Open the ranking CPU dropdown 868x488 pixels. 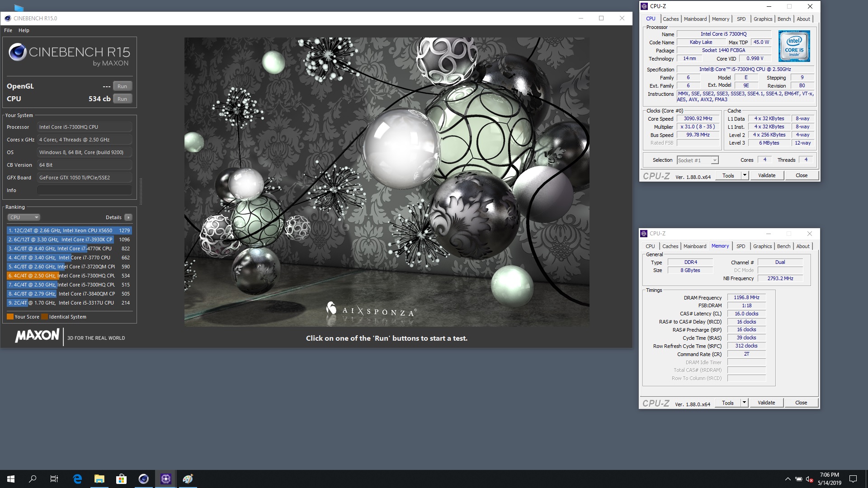(24, 217)
